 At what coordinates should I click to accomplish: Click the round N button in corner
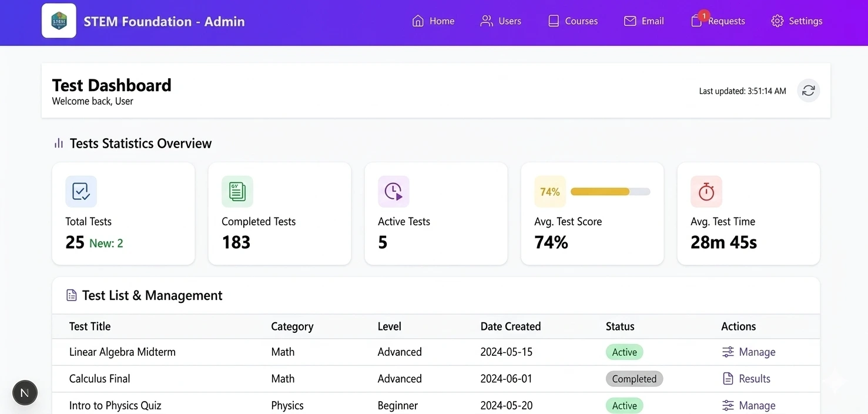coord(25,393)
